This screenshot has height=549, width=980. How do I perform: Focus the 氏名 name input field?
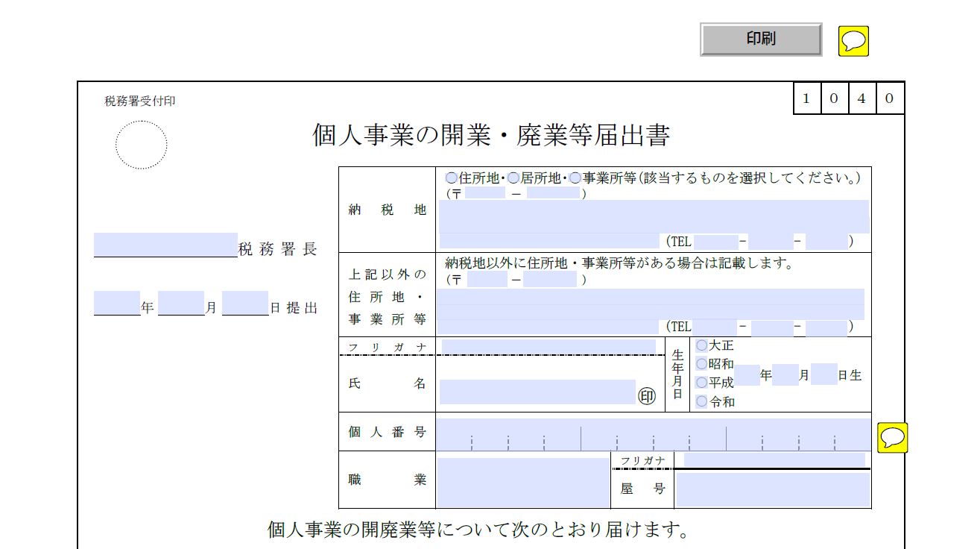pyautogui.click(x=537, y=392)
